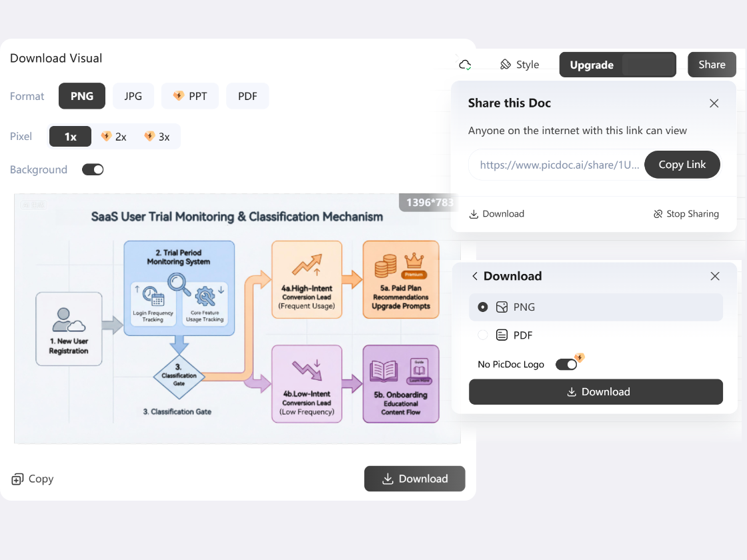Viewport: 747px width, 560px height.
Task: Toggle the No PicDoc Logo switch
Action: [x=568, y=364]
